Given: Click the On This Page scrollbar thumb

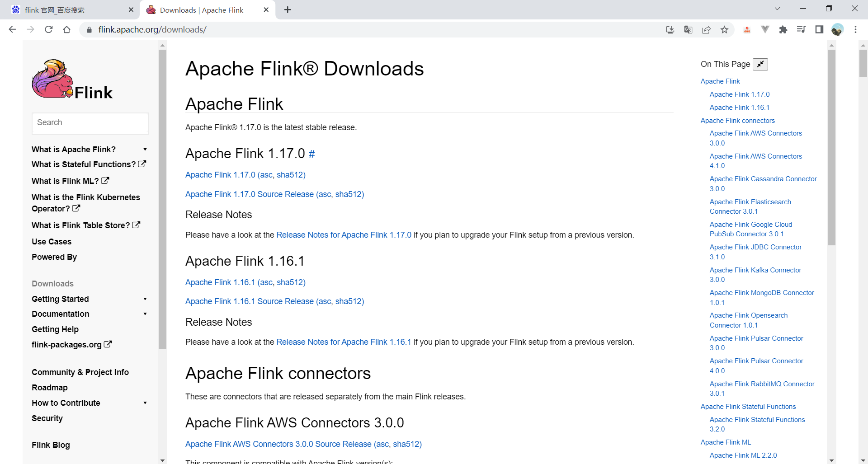Looking at the screenshot, I should pyautogui.click(x=831, y=147).
